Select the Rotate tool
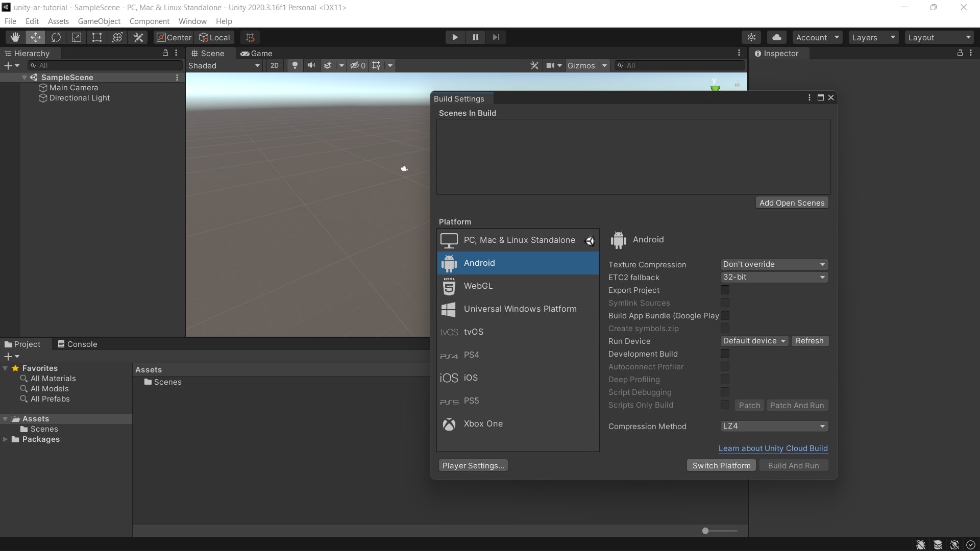The width and height of the screenshot is (980, 551). coord(56,37)
